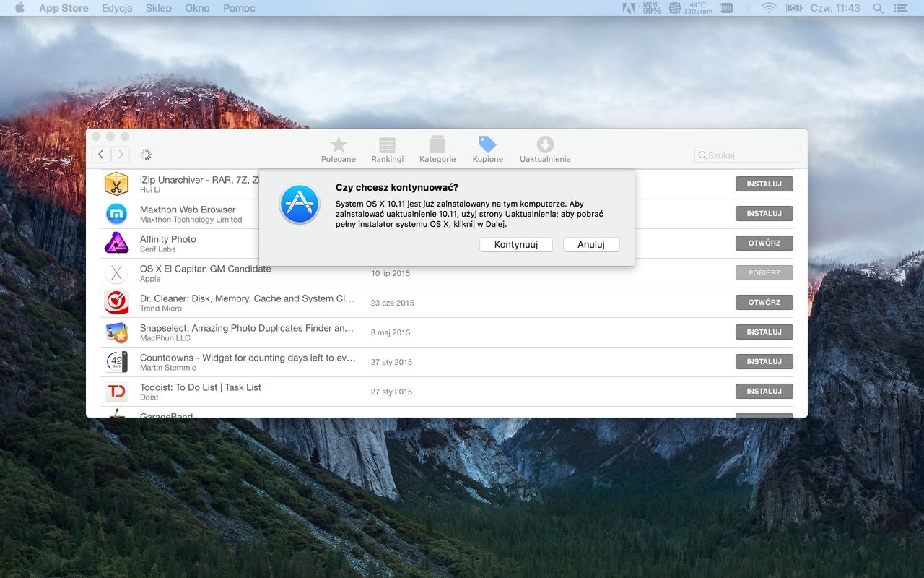Screen dimensions: 924x578
Task: Click the iZip Unarchiver app icon
Action: [x=116, y=184]
